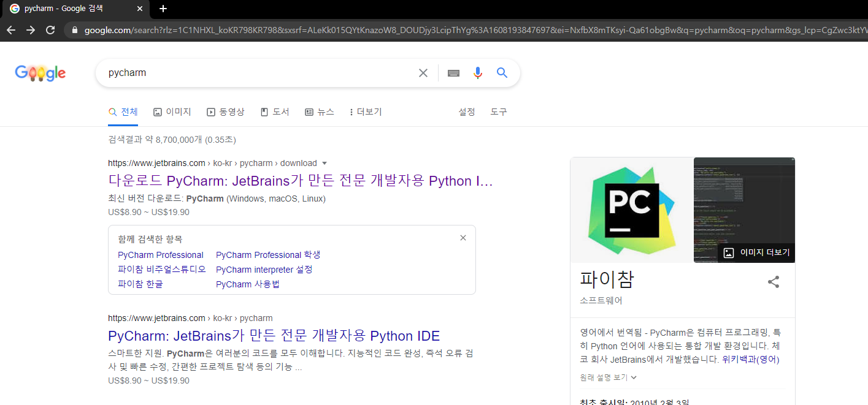The image size is (868, 405).
Task: Click the blue magnifier search icon
Action: pos(502,73)
